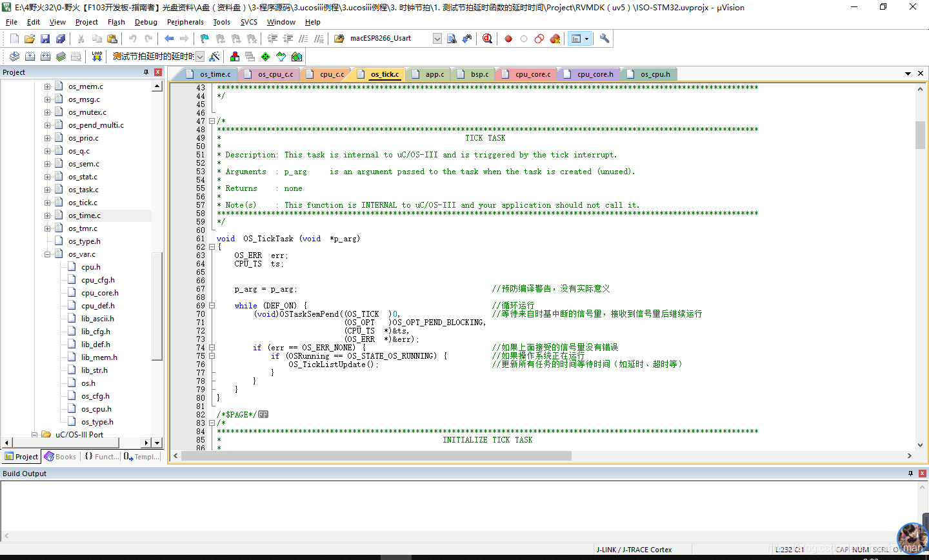Select cpu_core.h under os_var.c
Screen dimensions: 929x560
pos(100,293)
